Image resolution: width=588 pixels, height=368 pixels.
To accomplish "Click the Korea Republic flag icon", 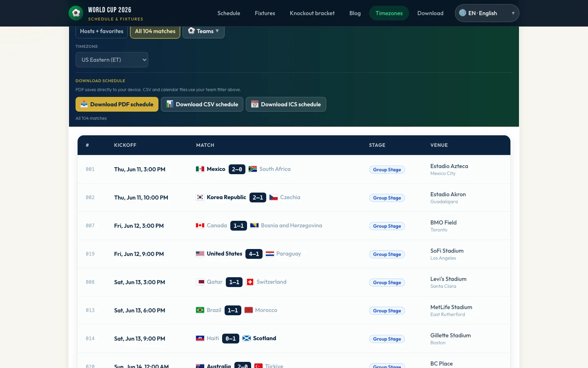I will (x=200, y=197).
